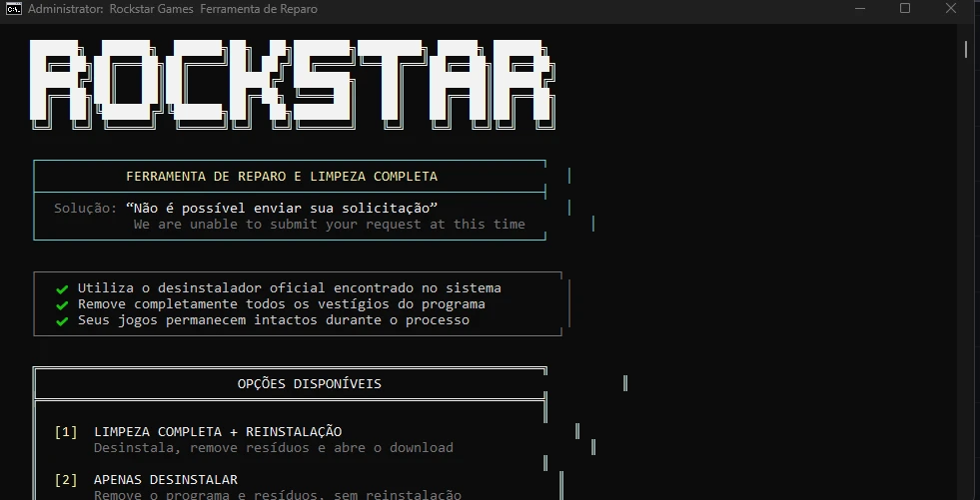Click the console icon in the title bar
Screen dimensions: 980x500
(13, 9)
